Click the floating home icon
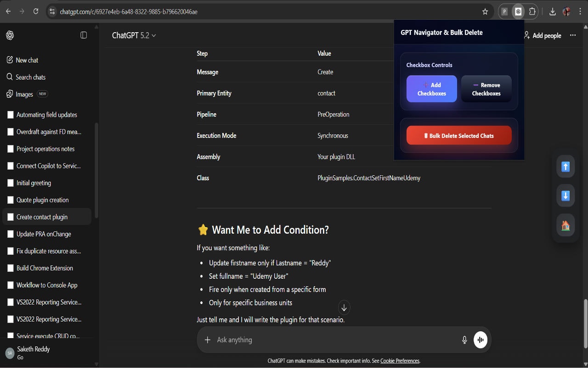 click(565, 225)
